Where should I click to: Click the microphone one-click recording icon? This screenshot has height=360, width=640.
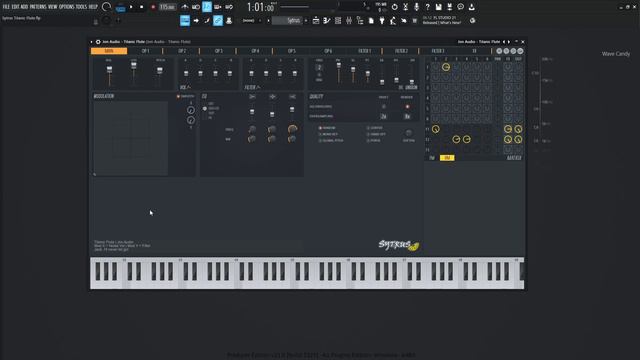(x=416, y=7)
